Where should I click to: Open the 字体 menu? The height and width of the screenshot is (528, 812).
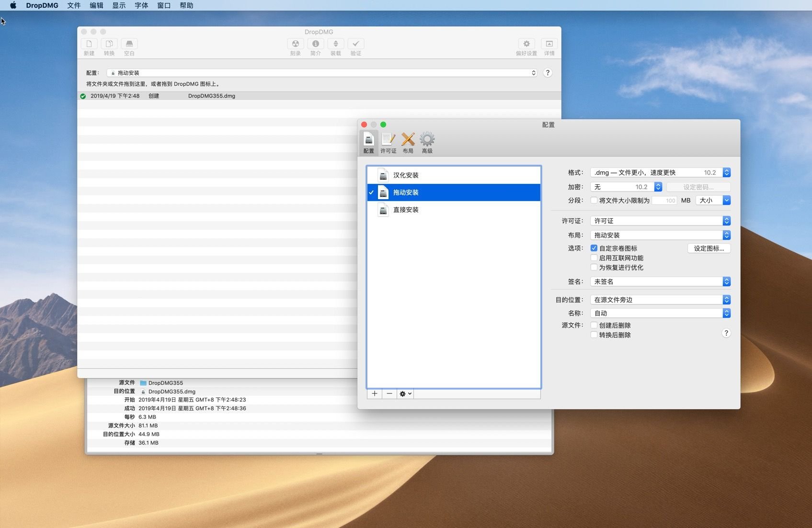[141, 5]
